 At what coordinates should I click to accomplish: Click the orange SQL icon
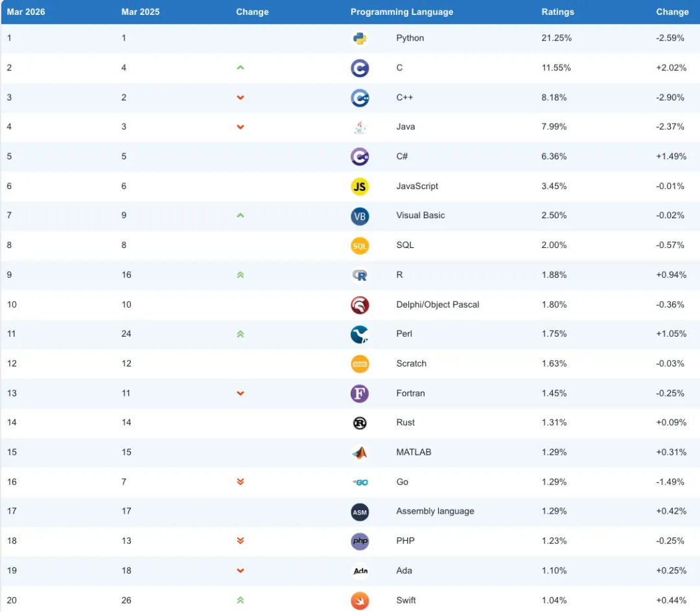(360, 245)
